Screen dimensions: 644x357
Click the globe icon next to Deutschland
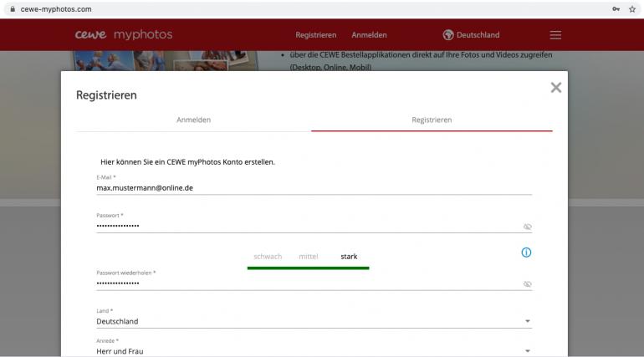(447, 35)
